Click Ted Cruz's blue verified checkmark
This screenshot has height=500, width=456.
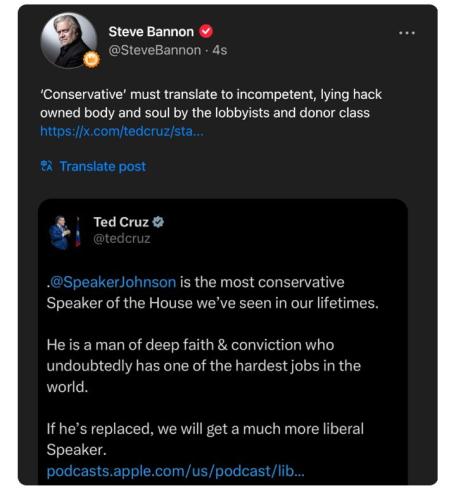[158, 222]
